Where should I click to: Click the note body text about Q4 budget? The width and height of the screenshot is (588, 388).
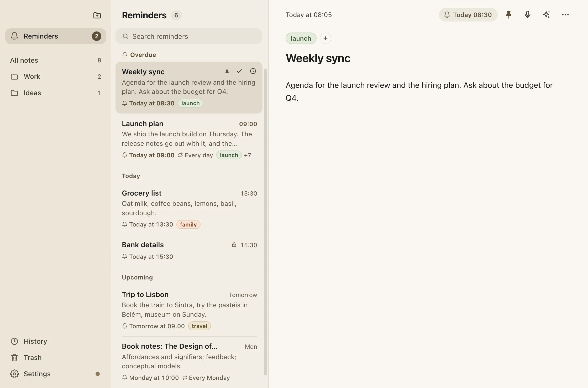419,91
